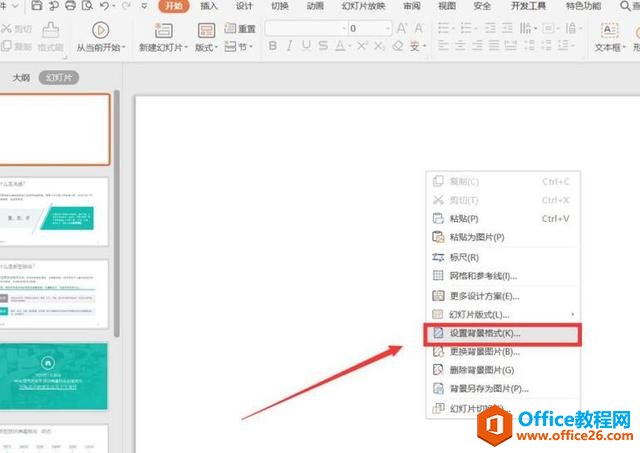The width and height of the screenshot is (640, 453).
Task: Click the Redo arrow icon
Action: pos(126,5)
